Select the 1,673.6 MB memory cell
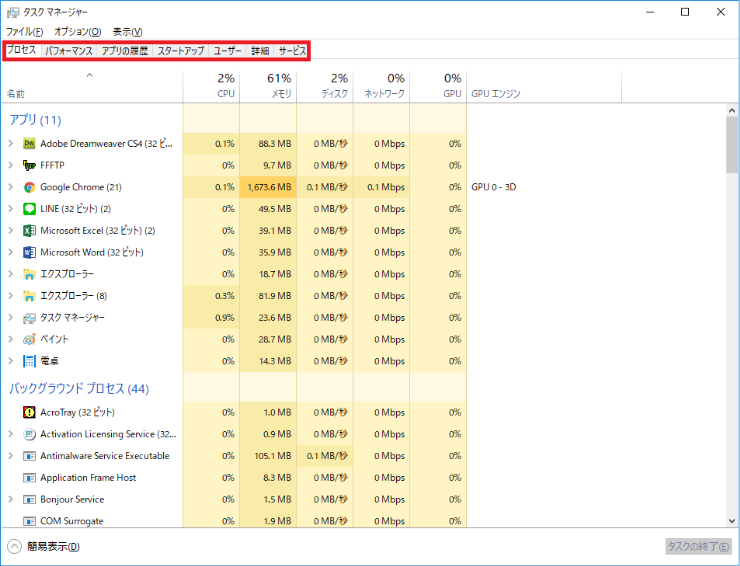This screenshot has width=740, height=566. click(268, 187)
